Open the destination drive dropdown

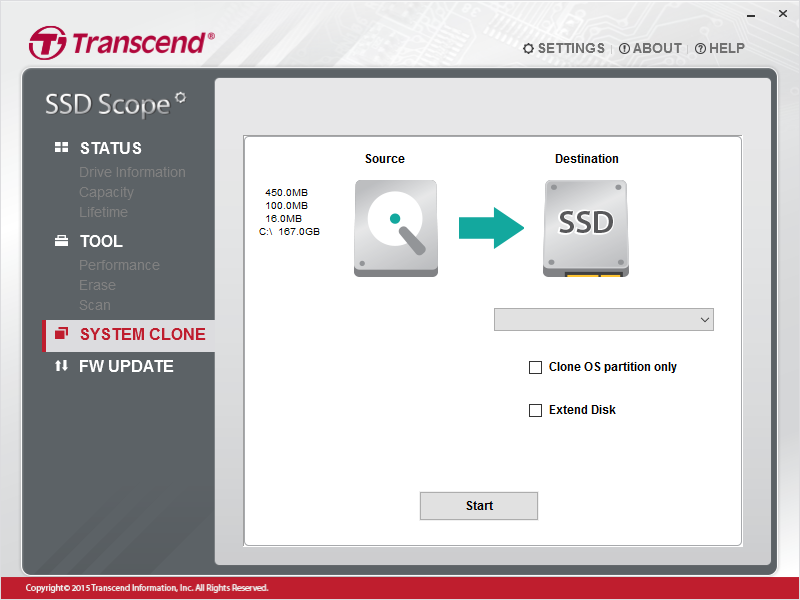603,319
